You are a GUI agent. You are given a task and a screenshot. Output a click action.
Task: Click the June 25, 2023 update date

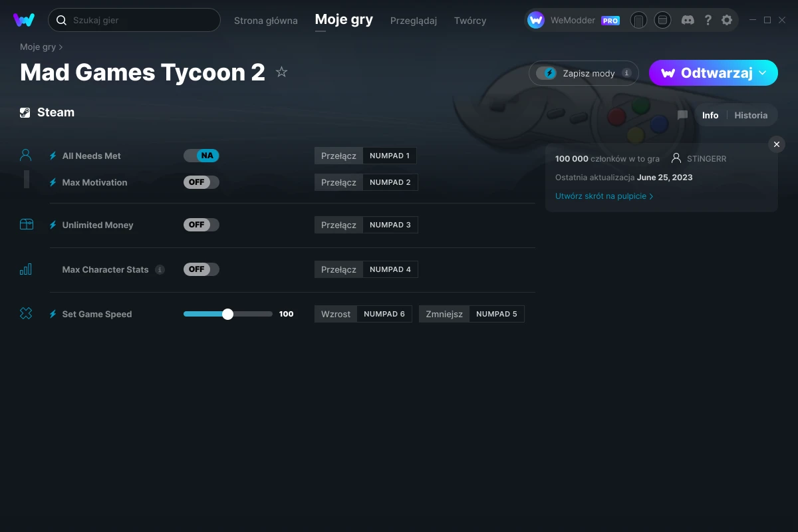point(665,178)
